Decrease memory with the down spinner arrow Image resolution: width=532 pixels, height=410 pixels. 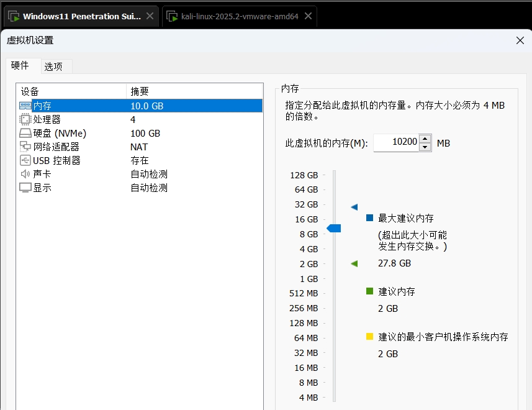pos(425,147)
